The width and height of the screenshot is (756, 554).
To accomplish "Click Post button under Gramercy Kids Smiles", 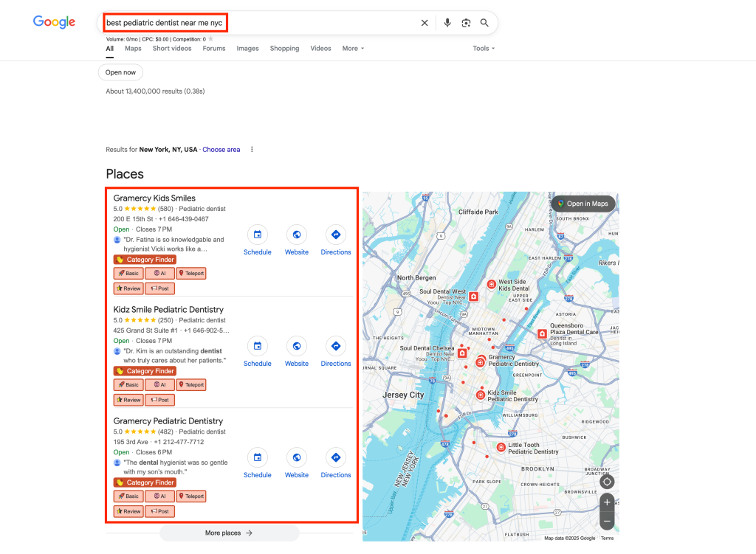I will coord(159,288).
